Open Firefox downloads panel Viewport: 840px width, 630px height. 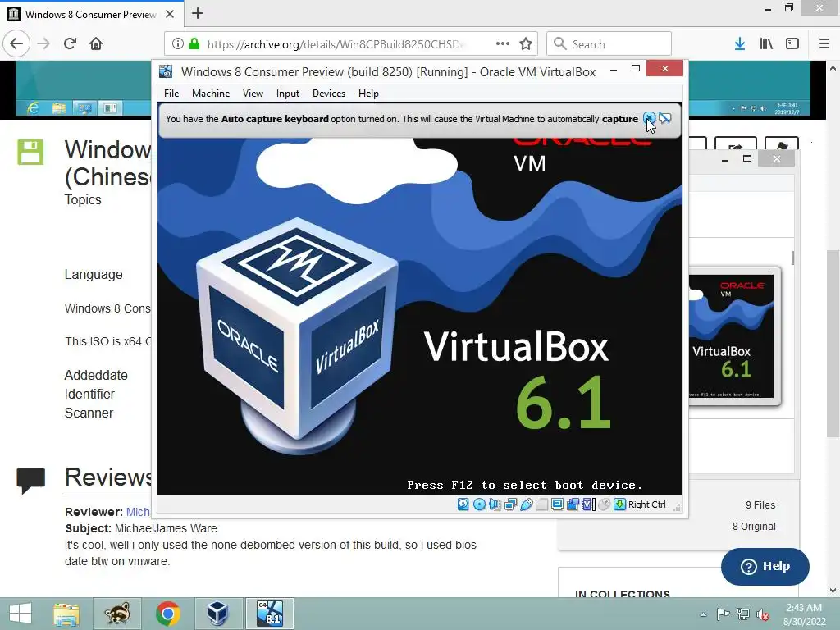click(740, 43)
